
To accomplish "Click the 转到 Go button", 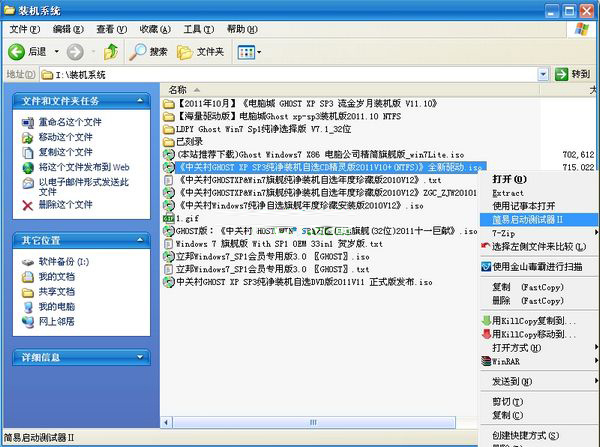I will point(573,74).
